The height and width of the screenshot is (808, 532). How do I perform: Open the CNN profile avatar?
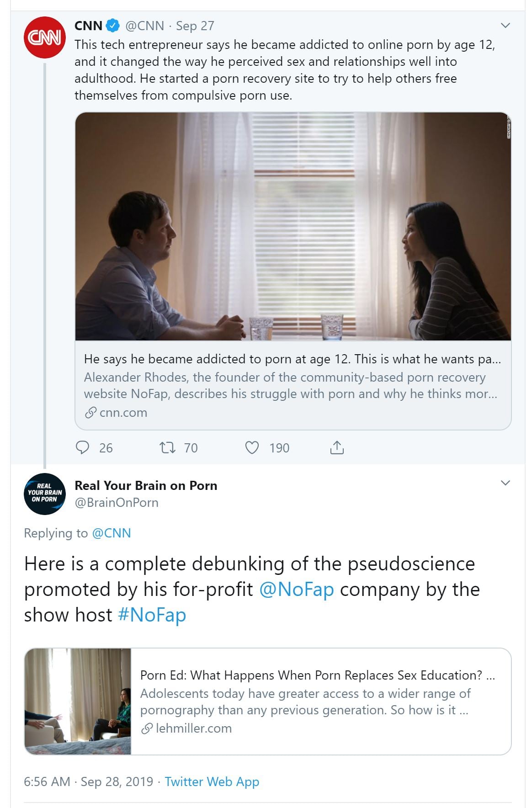pyautogui.click(x=44, y=37)
